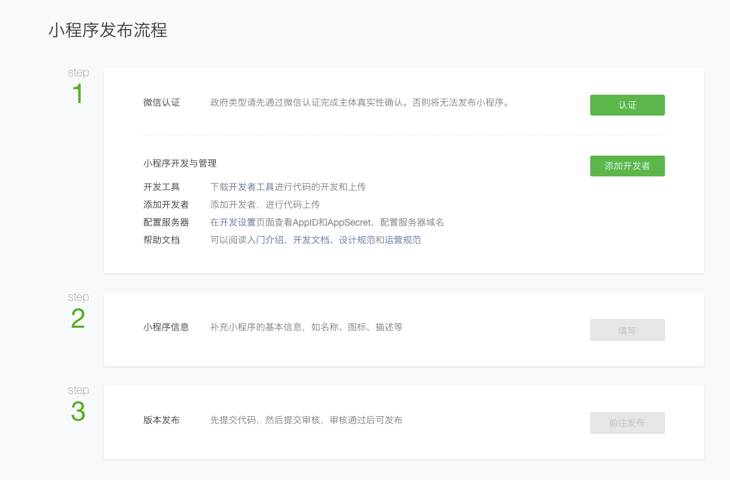Viewport: 730px width, 480px height.
Task: Click the 小程序发布流程 page title
Action: 107,31
